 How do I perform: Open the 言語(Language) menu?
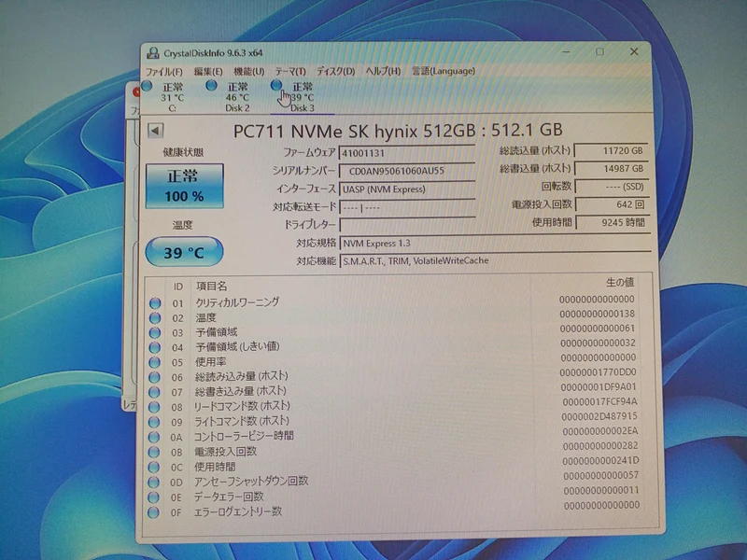[444, 71]
